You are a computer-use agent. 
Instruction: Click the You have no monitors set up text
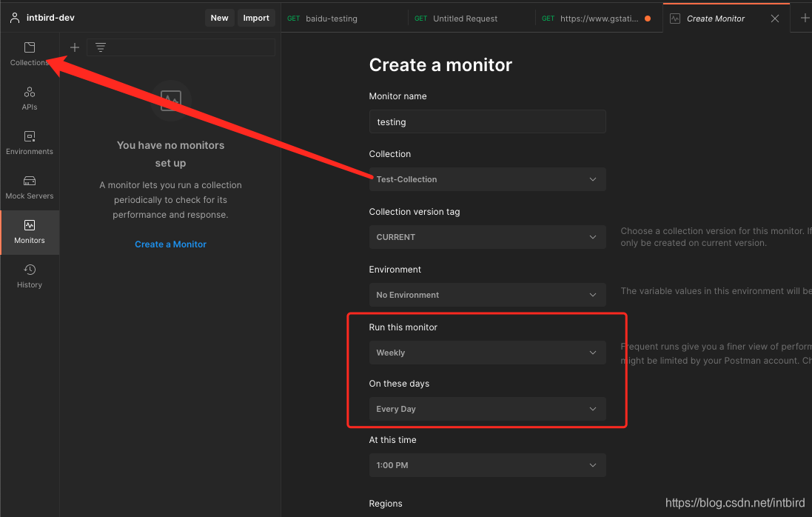pos(170,154)
